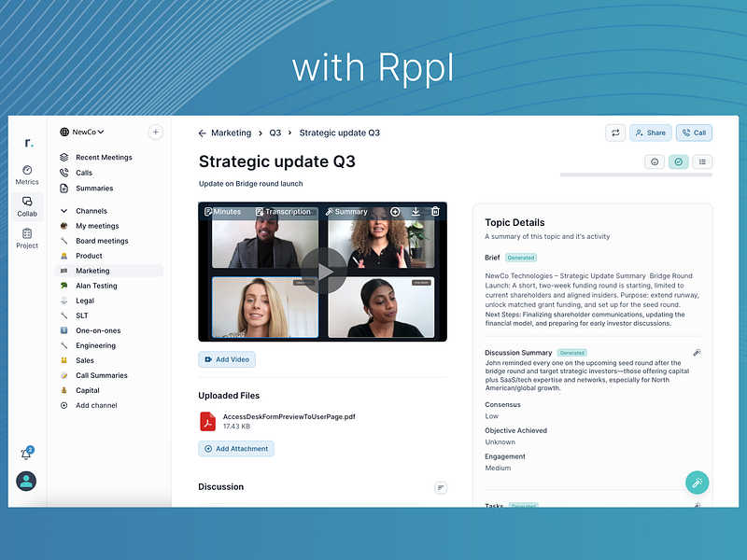Click the emoji reaction icon above Topic Details

(x=655, y=161)
